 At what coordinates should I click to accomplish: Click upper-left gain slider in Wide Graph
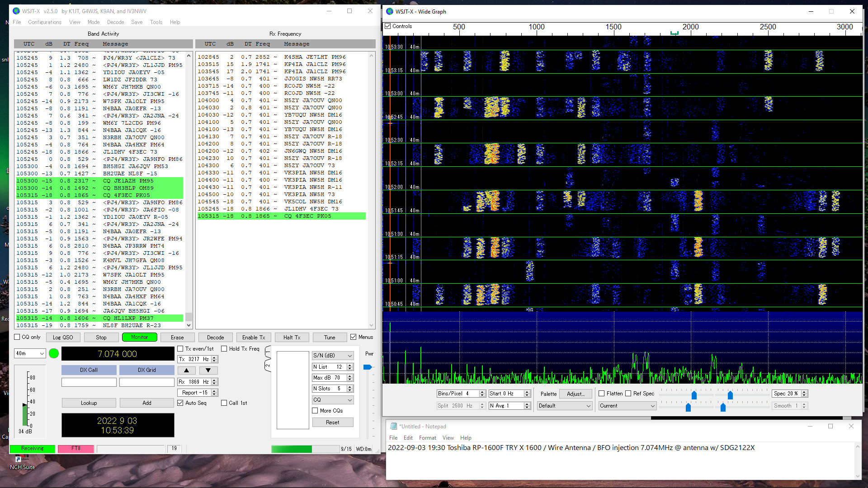click(x=694, y=395)
